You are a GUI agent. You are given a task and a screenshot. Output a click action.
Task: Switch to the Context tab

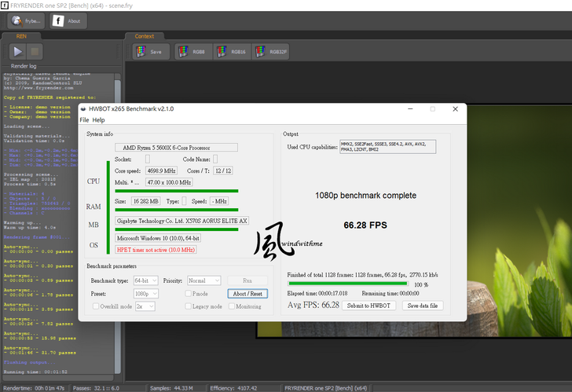point(145,36)
